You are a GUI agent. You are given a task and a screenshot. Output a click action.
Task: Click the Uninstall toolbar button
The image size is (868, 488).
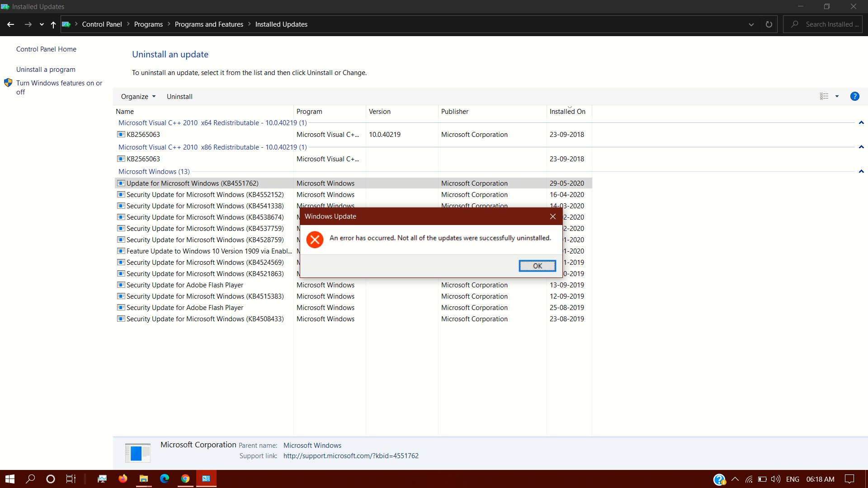pyautogui.click(x=179, y=97)
